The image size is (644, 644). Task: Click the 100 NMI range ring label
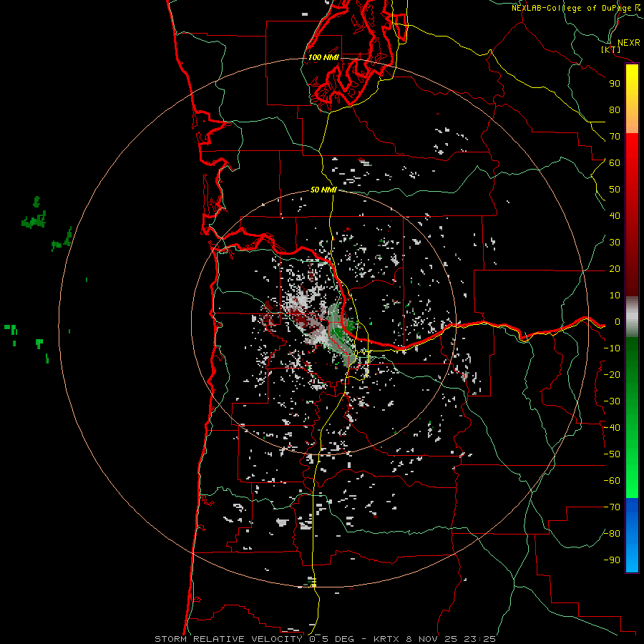pos(323,57)
